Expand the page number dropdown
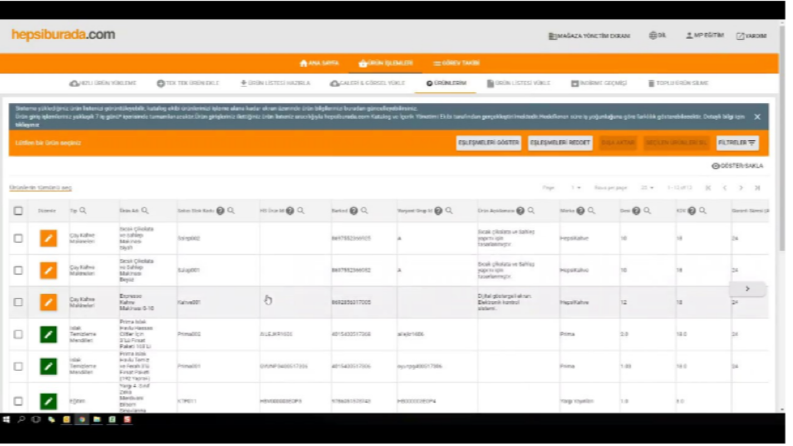793x446 pixels. [576, 188]
